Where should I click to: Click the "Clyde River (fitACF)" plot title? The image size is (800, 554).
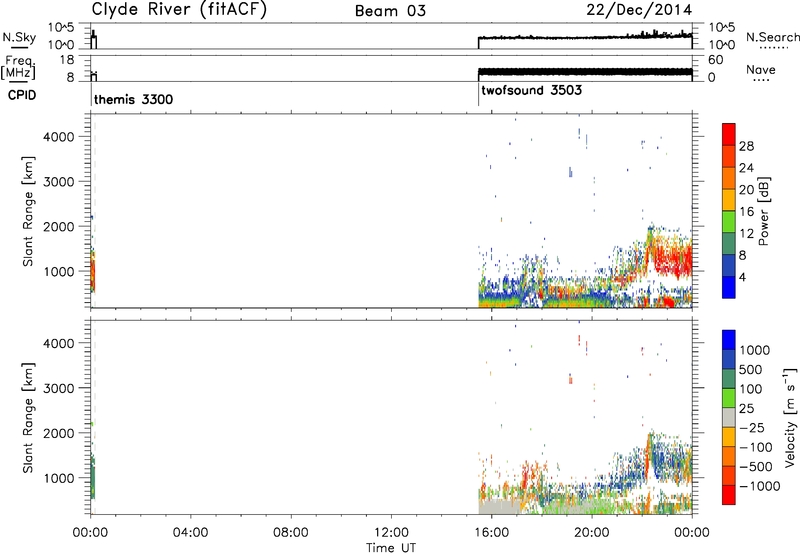pyautogui.click(x=179, y=9)
